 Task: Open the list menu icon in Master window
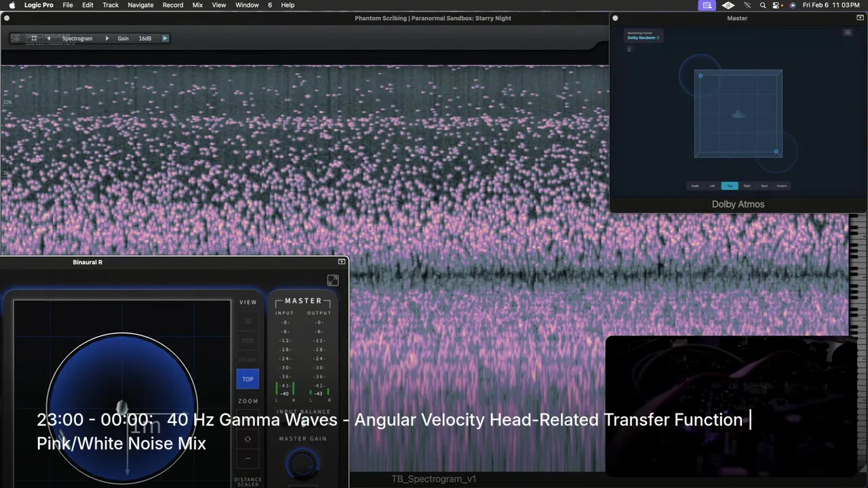[848, 33]
